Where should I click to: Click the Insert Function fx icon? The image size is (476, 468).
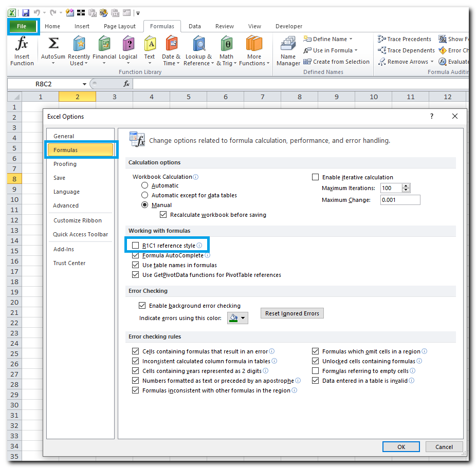(x=22, y=44)
